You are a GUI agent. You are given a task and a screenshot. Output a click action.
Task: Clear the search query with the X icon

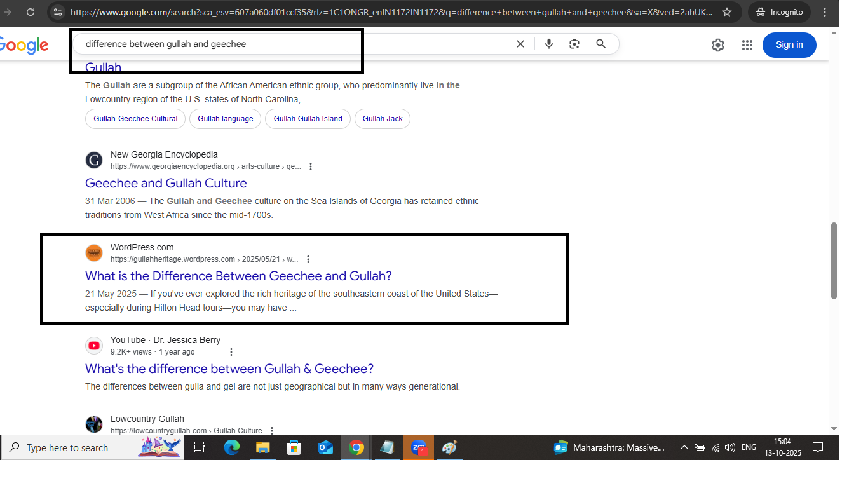(x=520, y=43)
